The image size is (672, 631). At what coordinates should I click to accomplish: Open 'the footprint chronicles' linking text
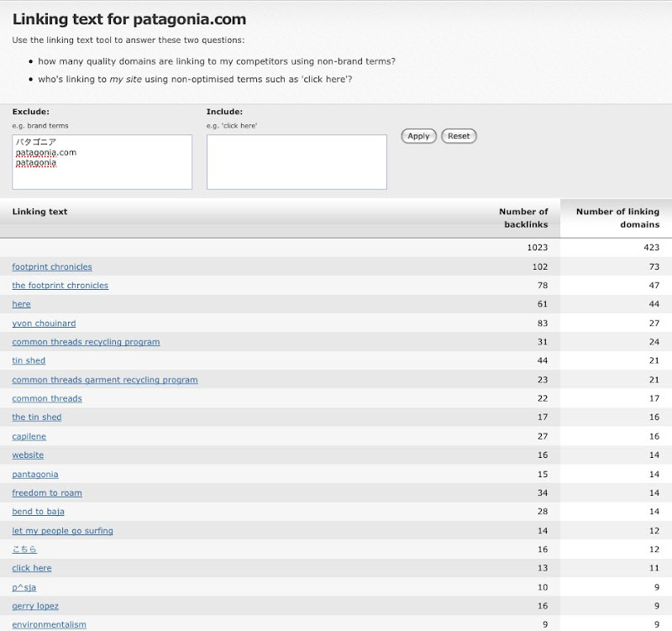[x=60, y=286]
